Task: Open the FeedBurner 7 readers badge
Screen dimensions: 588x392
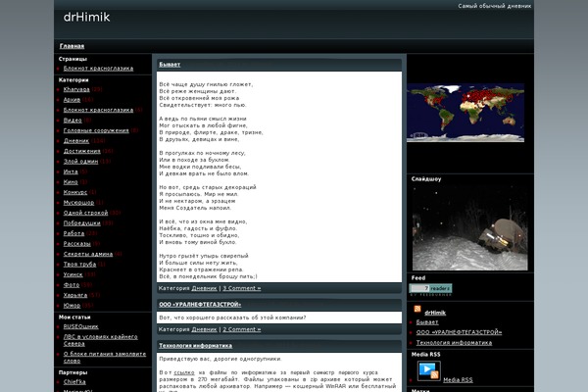Action: click(x=430, y=288)
